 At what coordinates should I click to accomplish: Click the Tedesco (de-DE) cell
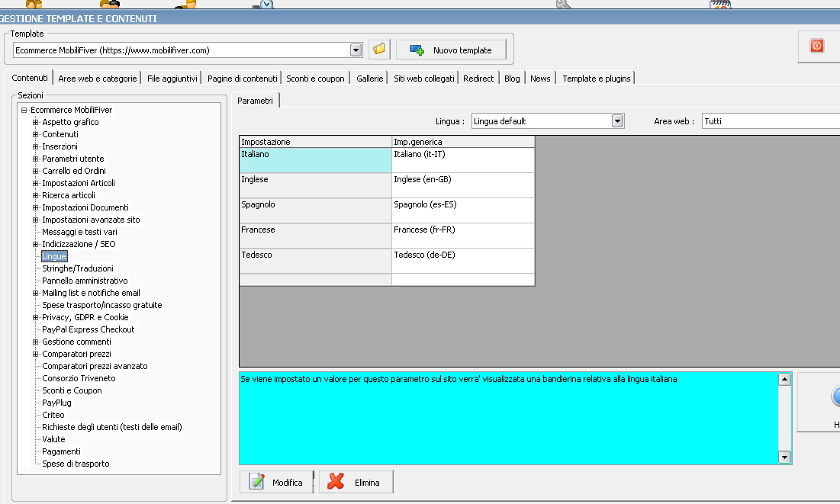click(x=463, y=261)
